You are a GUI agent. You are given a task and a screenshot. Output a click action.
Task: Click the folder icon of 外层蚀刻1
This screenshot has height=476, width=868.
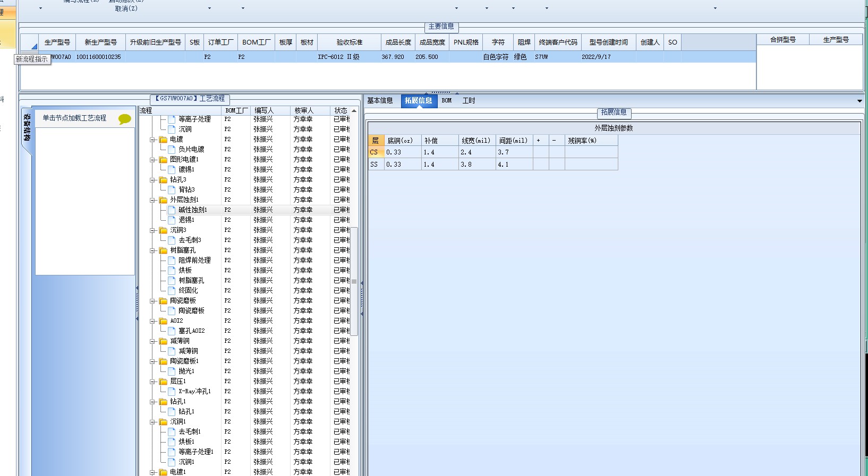click(x=163, y=200)
